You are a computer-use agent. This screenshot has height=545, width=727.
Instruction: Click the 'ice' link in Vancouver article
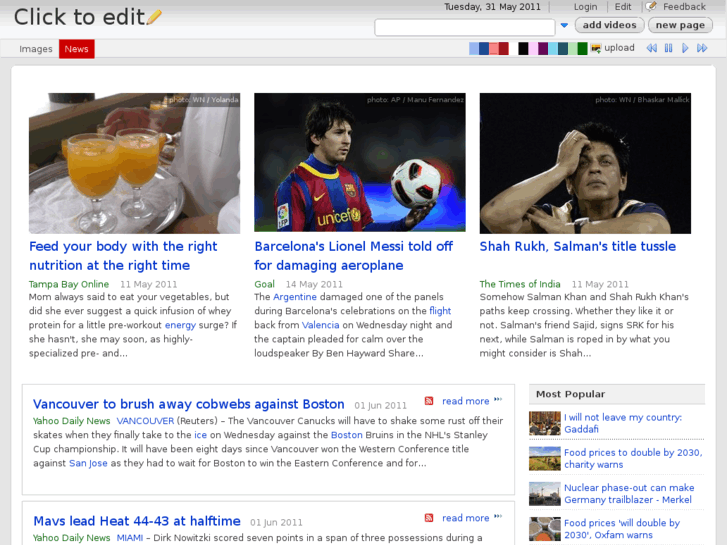200,435
